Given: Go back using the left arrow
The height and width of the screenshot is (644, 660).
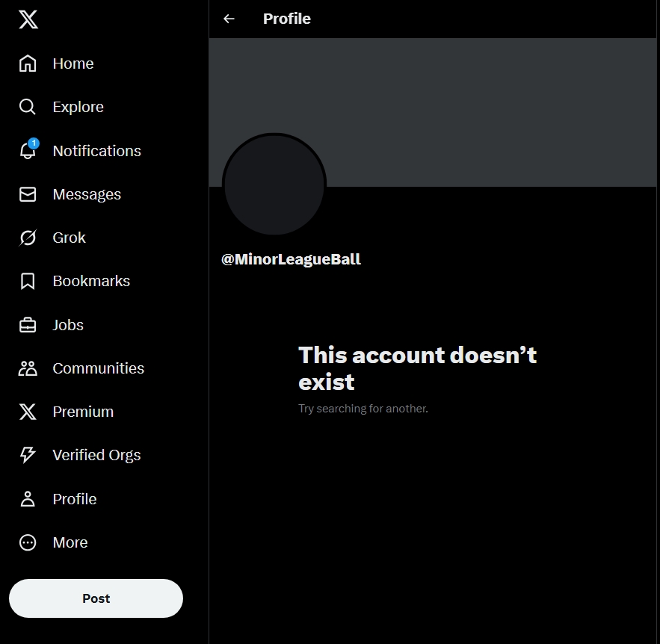Looking at the screenshot, I should pos(229,19).
